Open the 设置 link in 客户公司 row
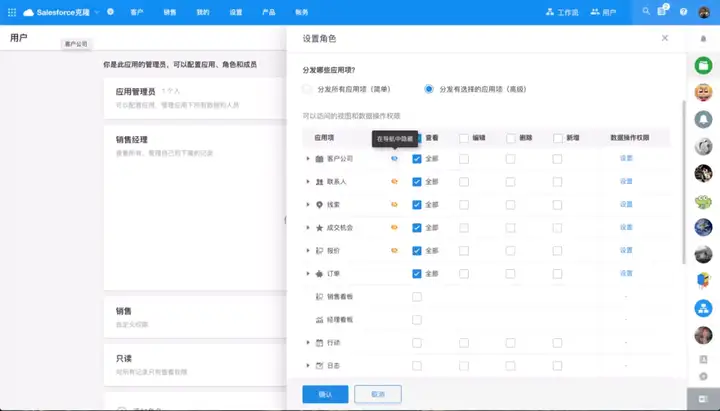Image resolution: width=720 pixels, height=411 pixels. pyautogui.click(x=626, y=158)
